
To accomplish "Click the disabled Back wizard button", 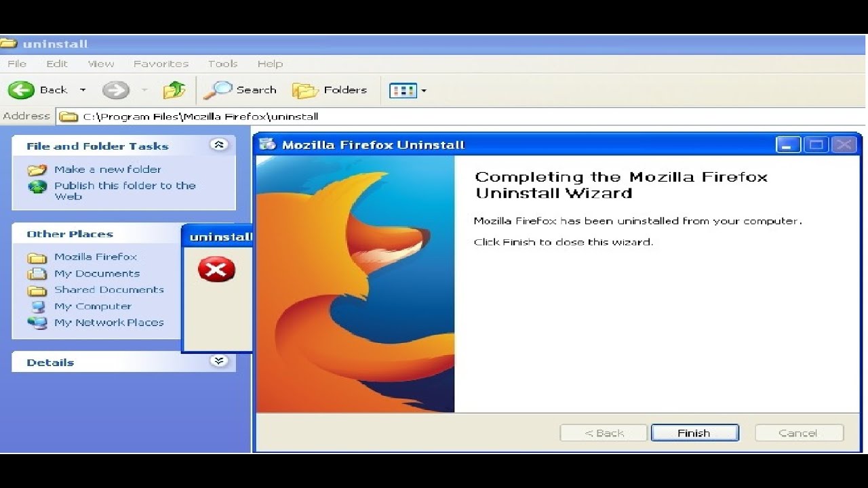I will 604,433.
